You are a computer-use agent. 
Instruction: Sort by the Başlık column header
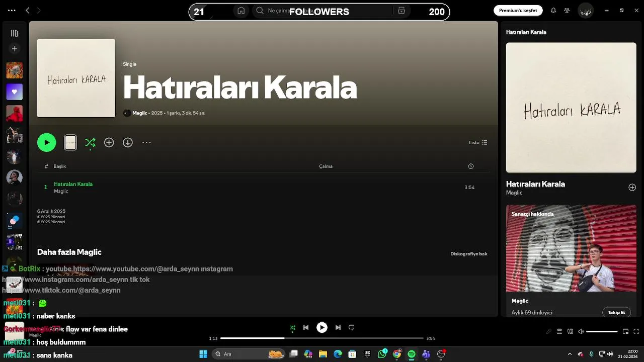click(60, 166)
